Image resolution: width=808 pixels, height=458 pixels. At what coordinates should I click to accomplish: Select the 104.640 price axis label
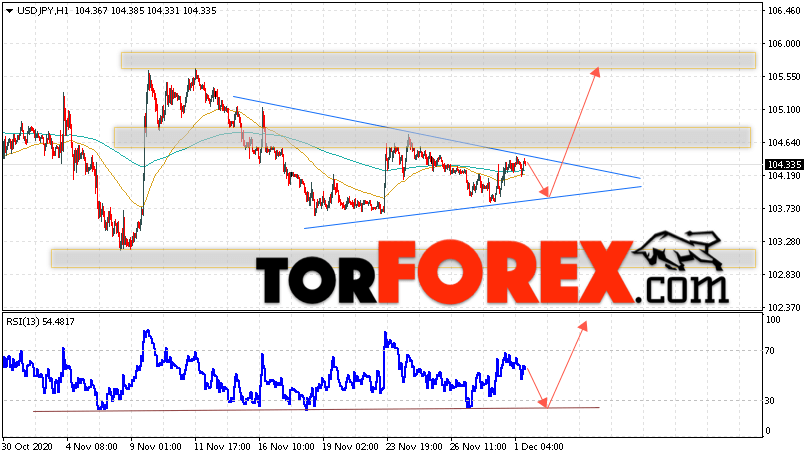(x=784, y=143)
